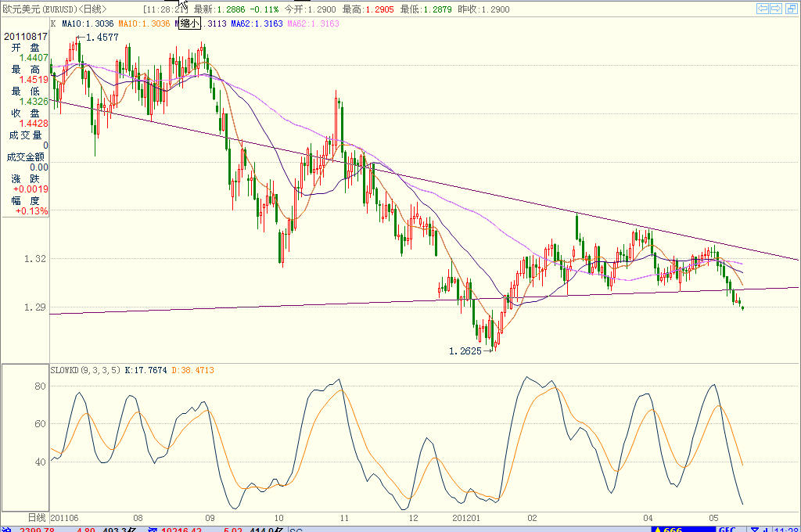
Task: Click the 开盘 value 1.4407
Action: coord(33,58)
